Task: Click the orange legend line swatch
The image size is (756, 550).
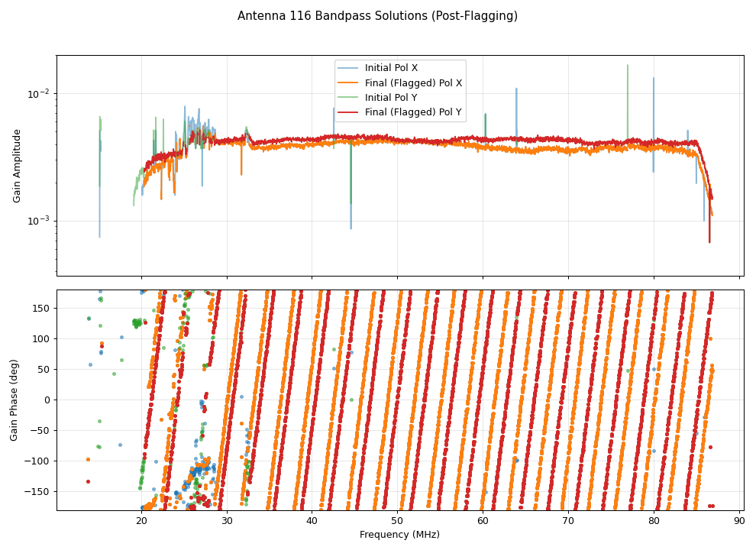Action: (349, 82)
